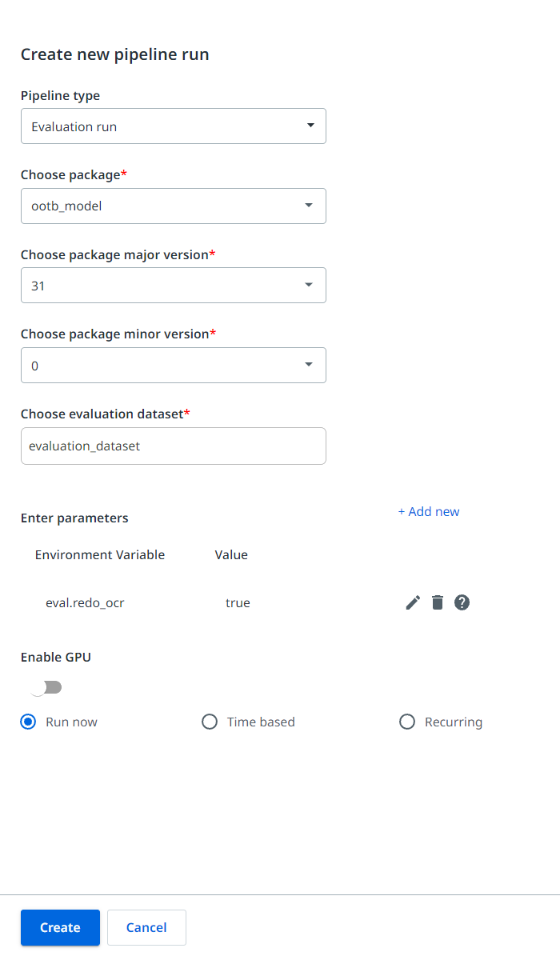Select the value true in the parameters table
Image resolution: width=560 pixels, height=960 pixels.
[x=238, y=602]
